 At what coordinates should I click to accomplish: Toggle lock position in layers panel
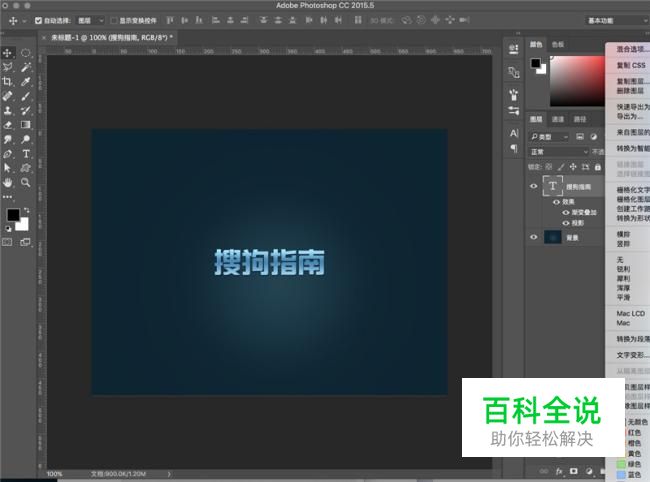click(x=573, y=167)
